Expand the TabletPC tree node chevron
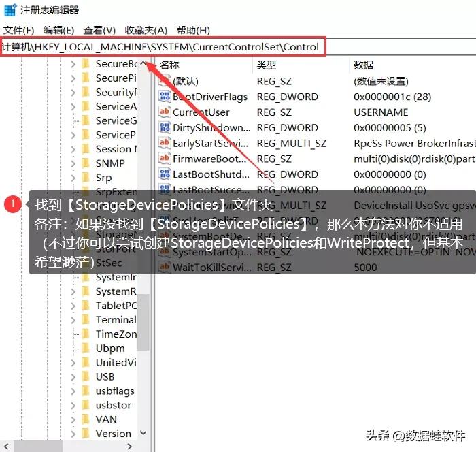This screenshot has width=476, height=452. click(x=73, y=306)
